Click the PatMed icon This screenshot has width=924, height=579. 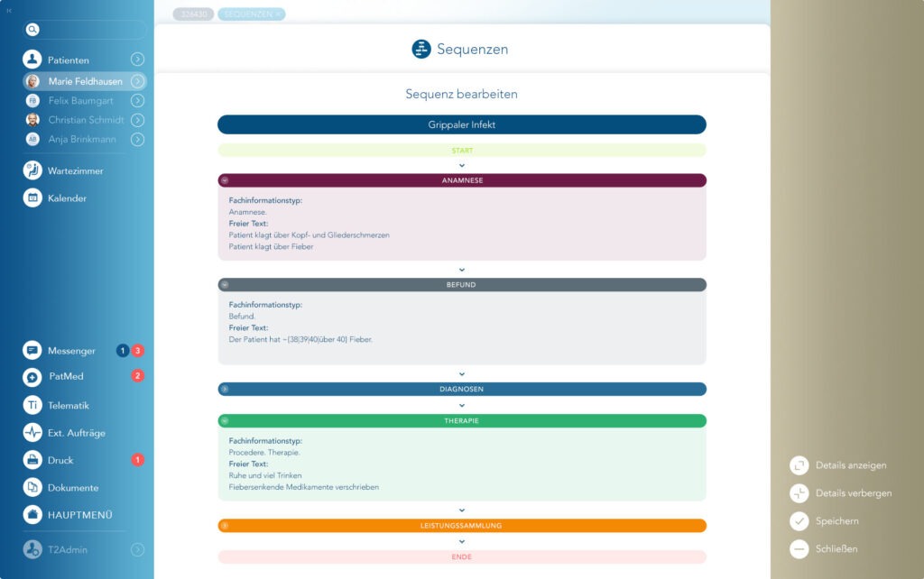(x=32, y=376)
